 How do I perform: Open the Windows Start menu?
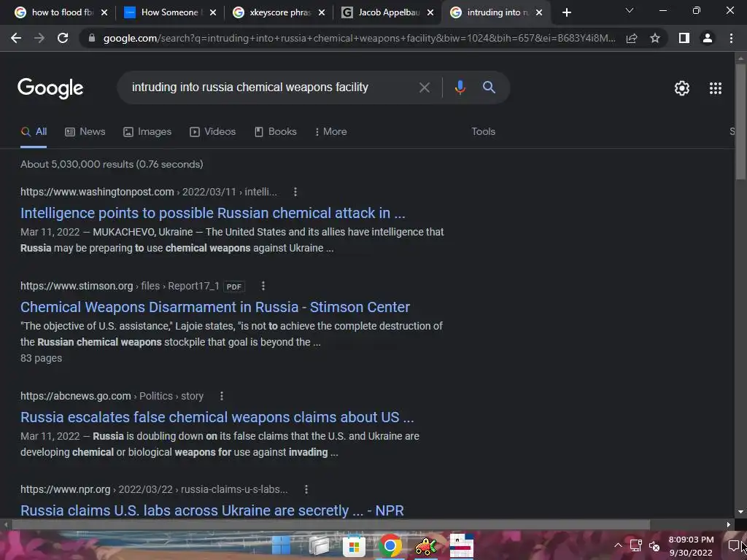281,545
